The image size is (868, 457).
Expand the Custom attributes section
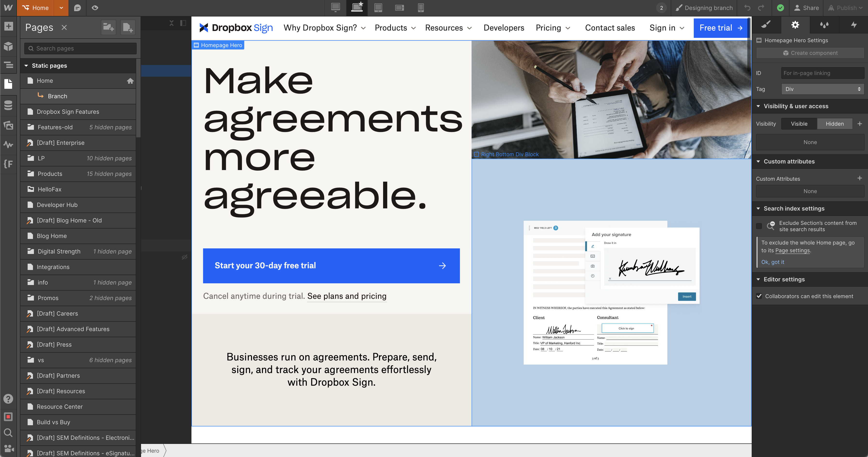(x=789, y=161)
